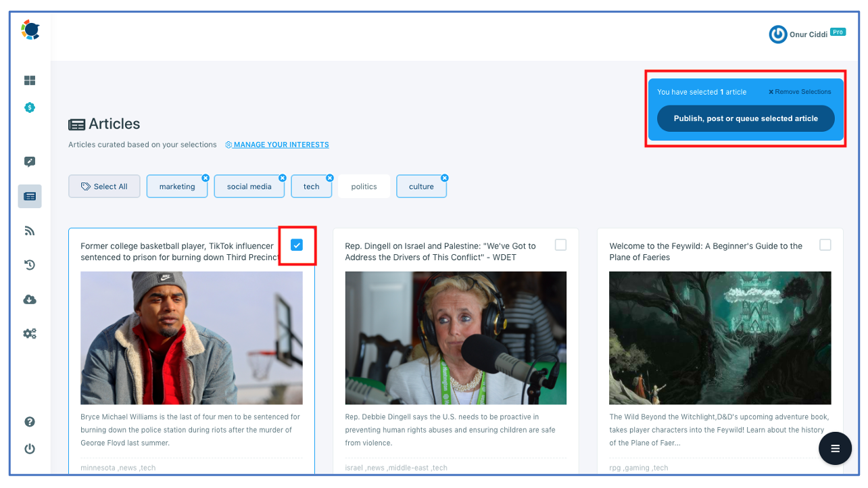Click the Onur Ciddi username
The image size is (868, 488).
click(x=809, y=34)
